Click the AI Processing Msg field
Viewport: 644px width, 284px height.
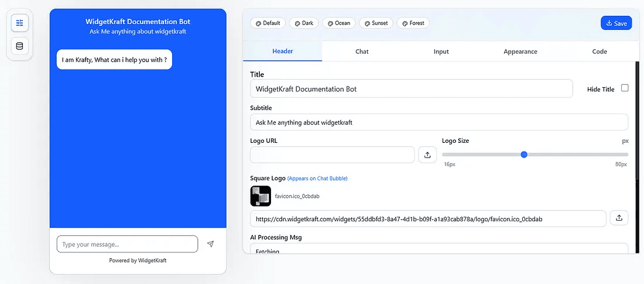click(x=439, y=248)
